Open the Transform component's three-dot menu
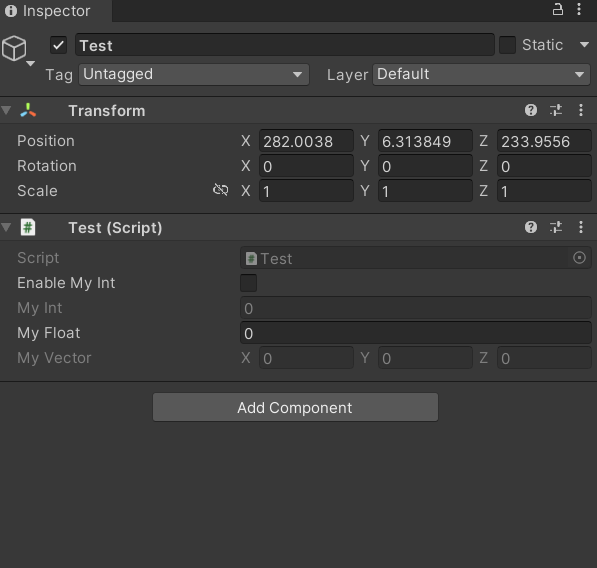 coord(581,110)
